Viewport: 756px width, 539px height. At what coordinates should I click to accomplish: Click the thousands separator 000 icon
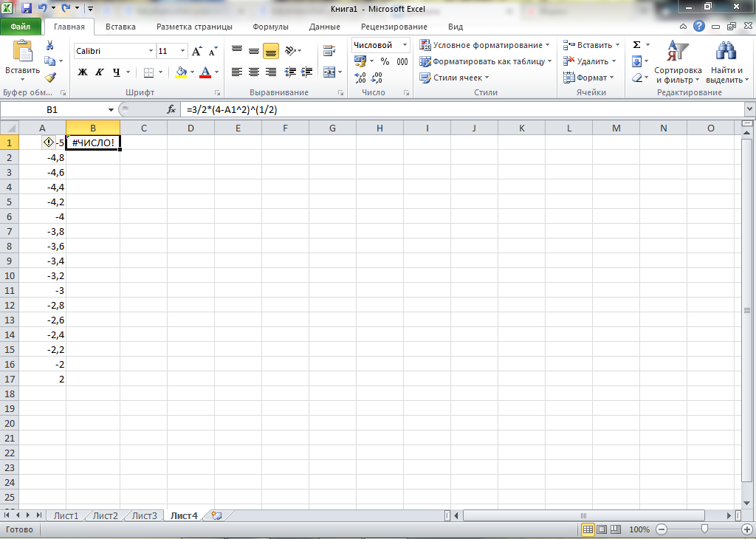[x=402, y=61]
